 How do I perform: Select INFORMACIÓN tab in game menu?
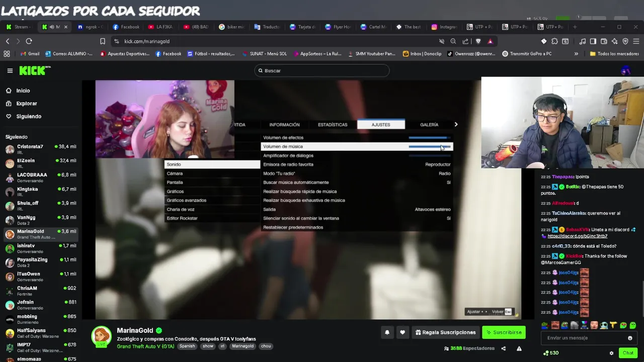tap(284, 125)
